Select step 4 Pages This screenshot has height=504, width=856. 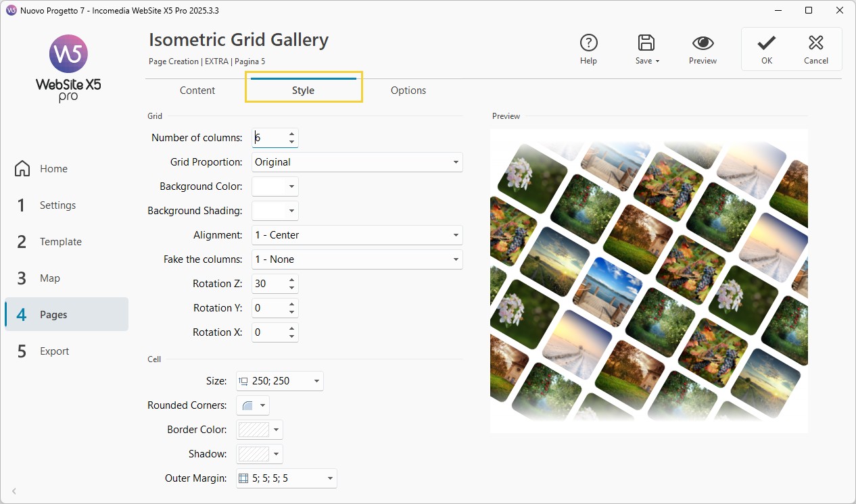click(x=66, y=315)
